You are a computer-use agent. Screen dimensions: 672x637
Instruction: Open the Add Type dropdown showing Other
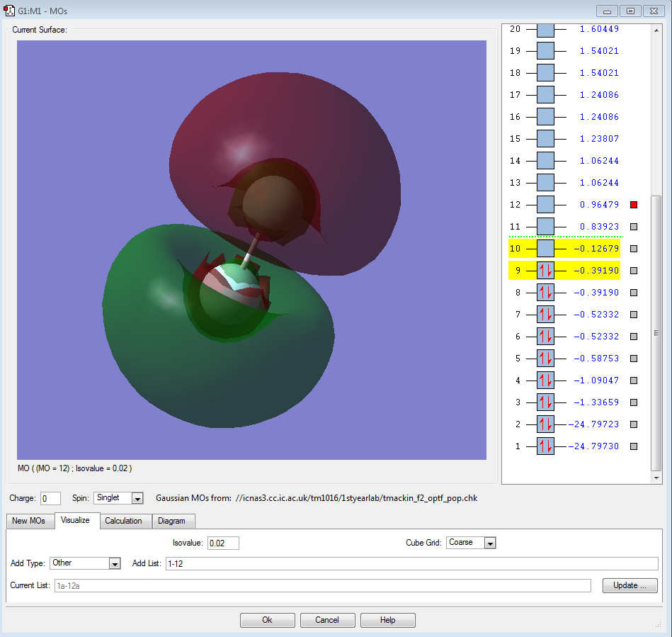point(115,563)
